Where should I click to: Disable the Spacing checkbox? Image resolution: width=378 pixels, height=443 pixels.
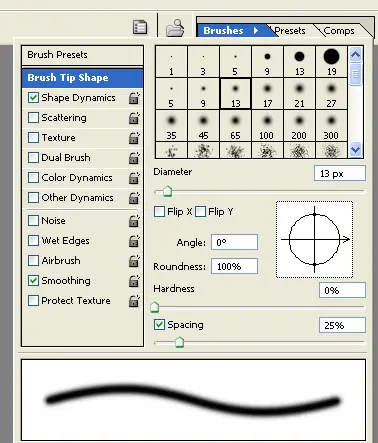click(159, 324)
